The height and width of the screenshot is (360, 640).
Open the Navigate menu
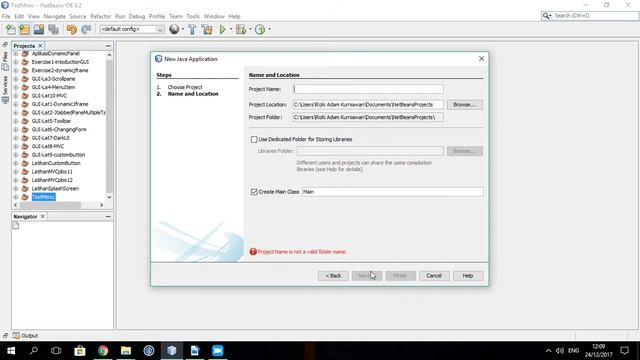[54, 16]
